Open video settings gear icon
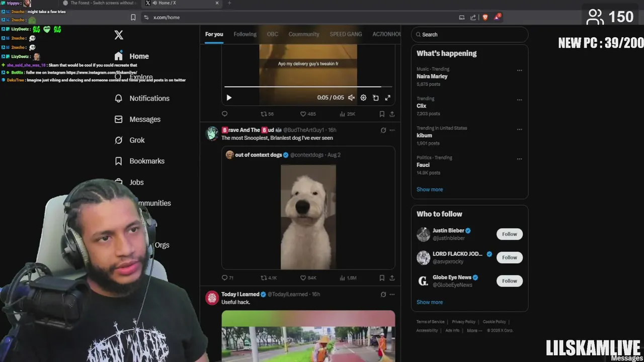644x362 pixels. 363,98
